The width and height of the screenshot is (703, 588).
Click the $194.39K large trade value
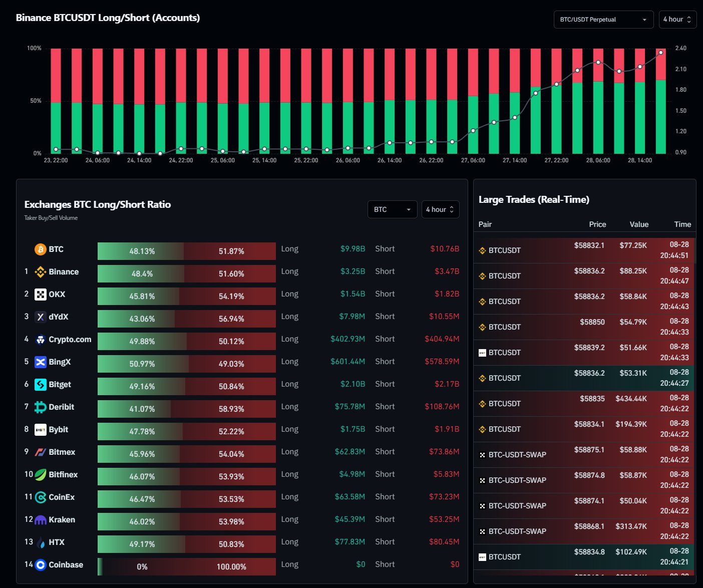(x=631, y=424)
